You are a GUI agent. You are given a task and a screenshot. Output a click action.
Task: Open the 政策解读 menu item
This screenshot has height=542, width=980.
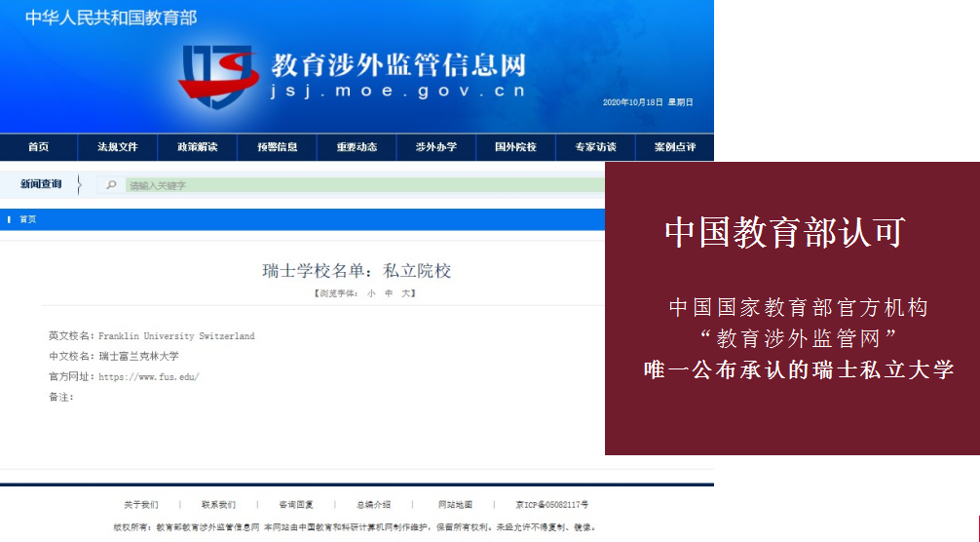point(198,147)
